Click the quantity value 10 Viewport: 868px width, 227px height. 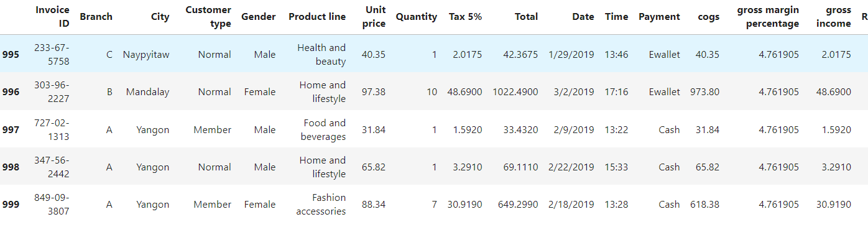point(432,91)
